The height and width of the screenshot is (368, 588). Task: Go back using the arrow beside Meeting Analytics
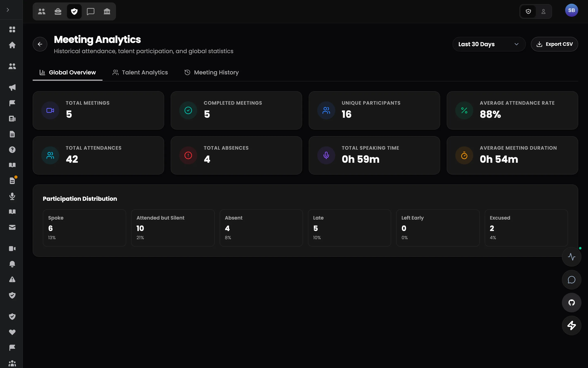pos(40,44)
